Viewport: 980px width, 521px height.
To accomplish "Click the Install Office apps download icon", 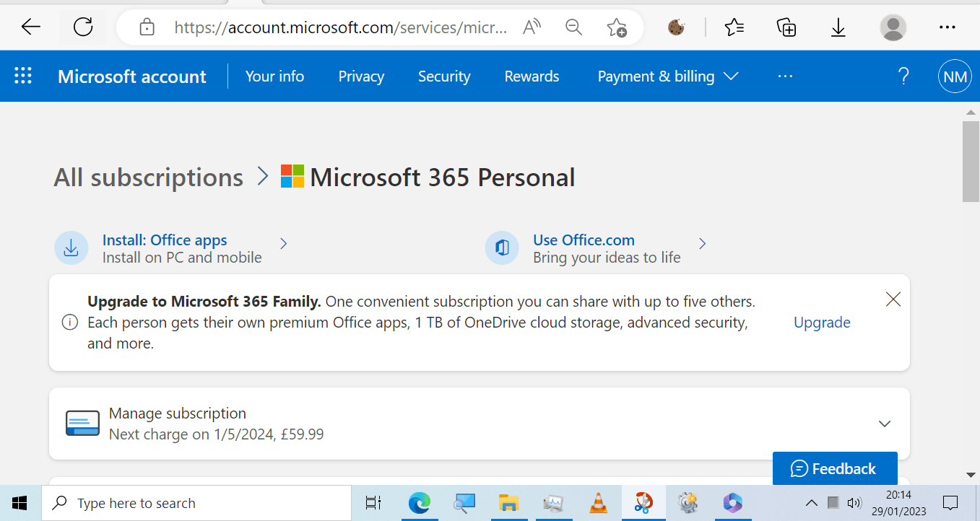I will (x=71, y=248).
